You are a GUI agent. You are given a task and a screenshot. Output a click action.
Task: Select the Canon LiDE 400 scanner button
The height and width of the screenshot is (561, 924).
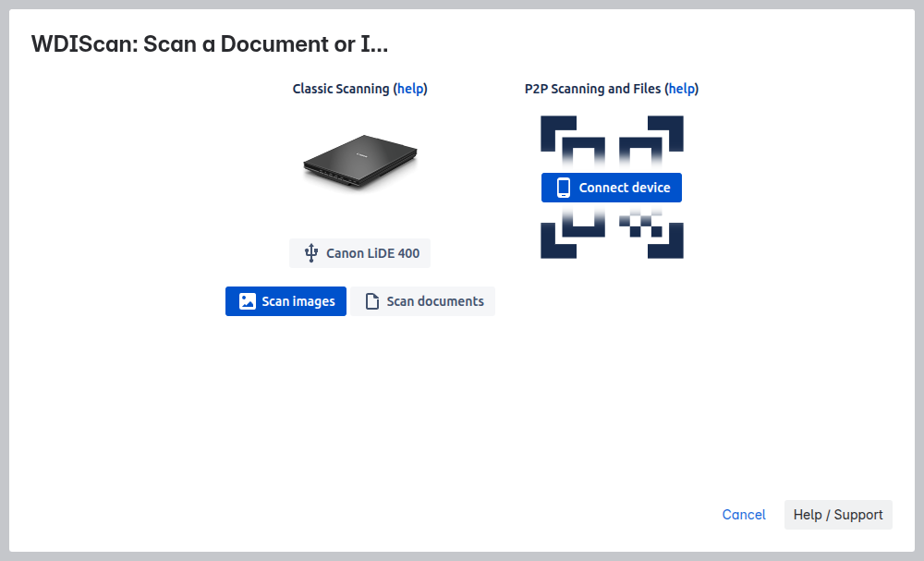pos(359,253)
